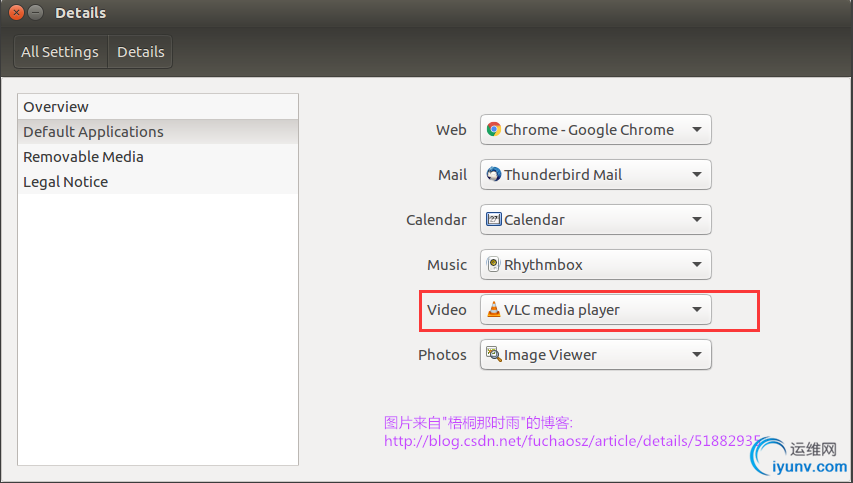Open the Web default browser dropdown

[596, 129]
